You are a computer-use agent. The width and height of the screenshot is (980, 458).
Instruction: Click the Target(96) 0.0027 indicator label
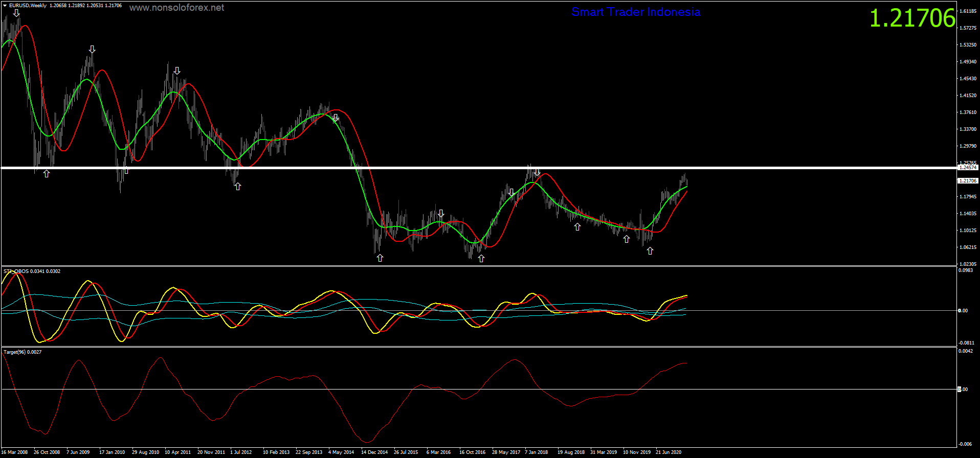[x=23, y=352]
